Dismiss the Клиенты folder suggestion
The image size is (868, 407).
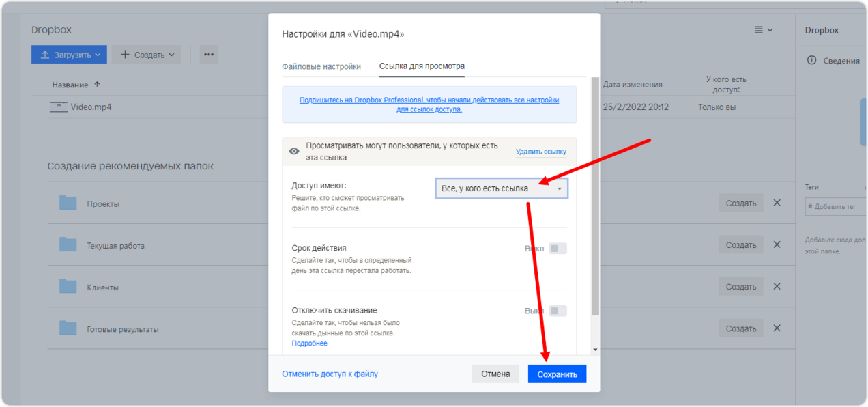(777, 286)
